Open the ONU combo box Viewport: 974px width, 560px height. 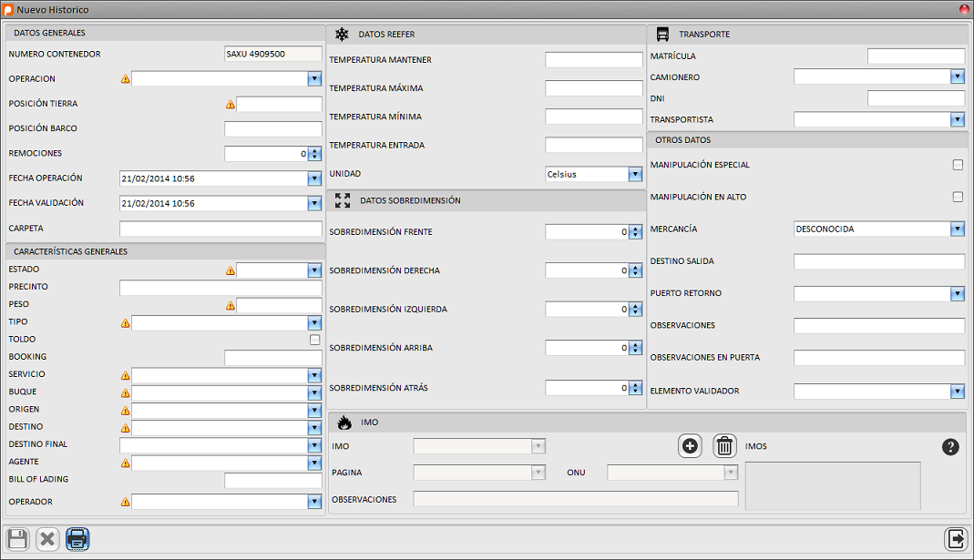click(731, 473)
